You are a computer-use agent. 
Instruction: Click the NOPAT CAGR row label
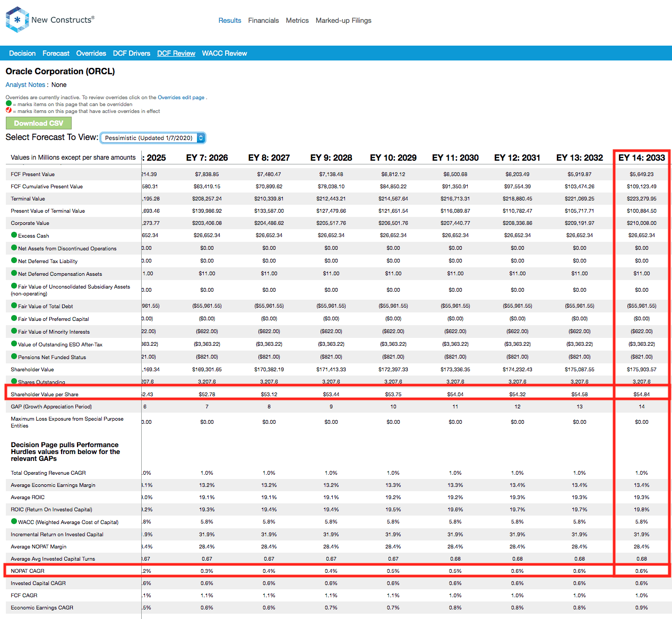[28, 571]
